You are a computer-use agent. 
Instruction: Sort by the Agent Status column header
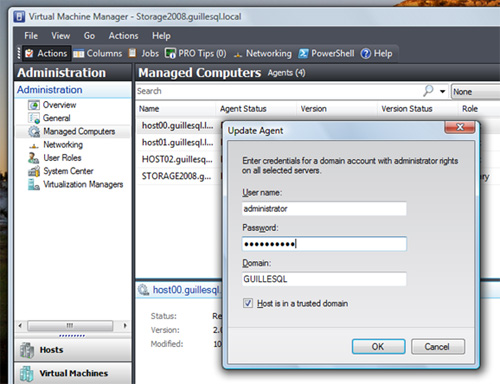coord(257,109)
